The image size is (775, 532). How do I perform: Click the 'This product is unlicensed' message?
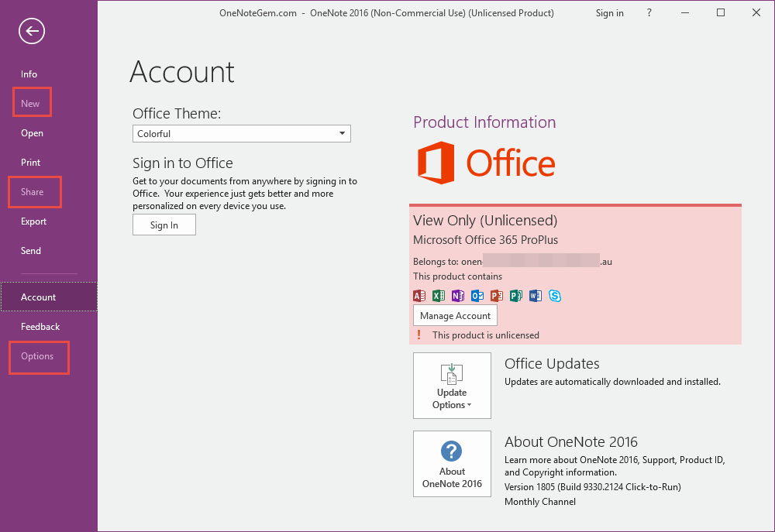pyautogui.click(x=486, y=335)
